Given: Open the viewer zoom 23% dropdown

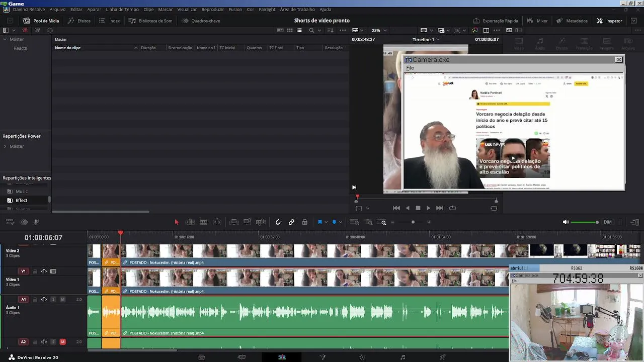Looking at the screenshot, I should pyautogui.click(x=379, y=30).
